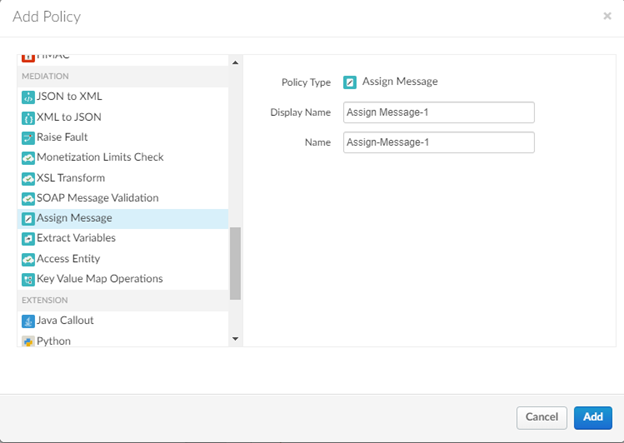
Task: Choose Key Value Map Operations policy
Action: tap(99, 279)
